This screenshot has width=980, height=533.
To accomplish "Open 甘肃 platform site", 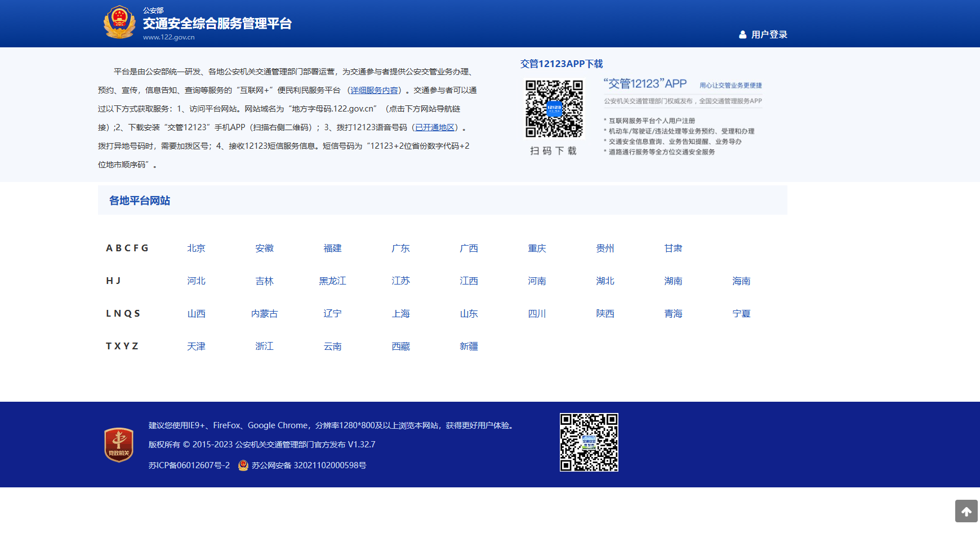I will (x=674, y=248).
